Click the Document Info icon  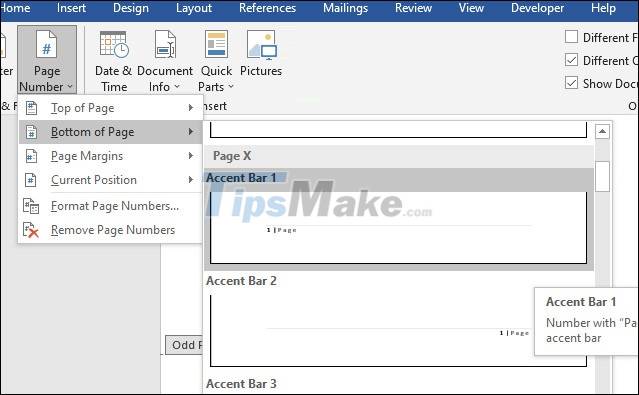click(x=165, y=44)
